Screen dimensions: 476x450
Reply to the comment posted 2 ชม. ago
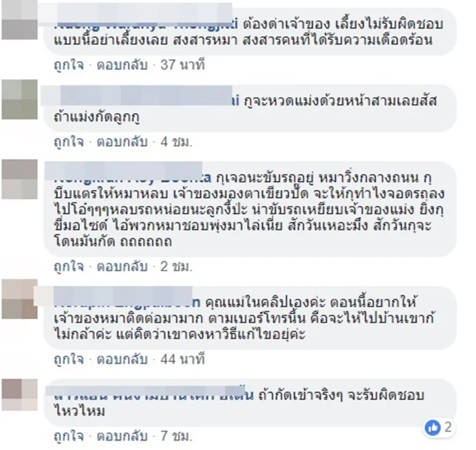click(122, 266)
